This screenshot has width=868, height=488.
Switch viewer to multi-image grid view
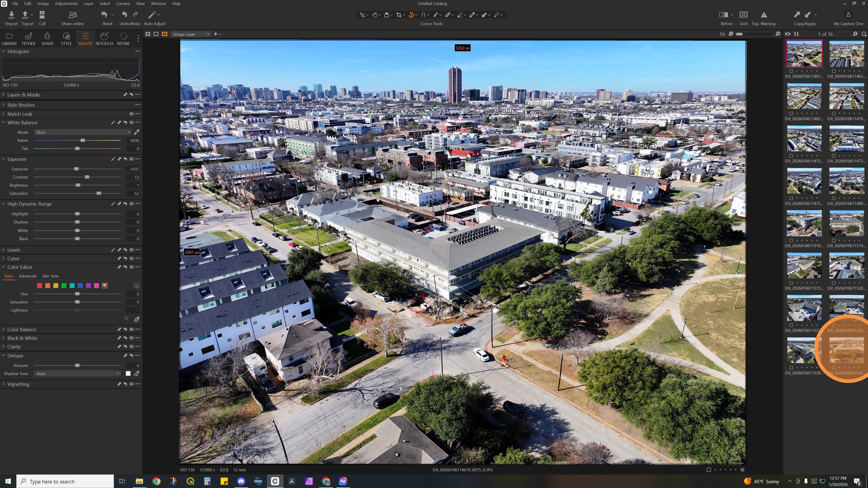pos(148,34)
